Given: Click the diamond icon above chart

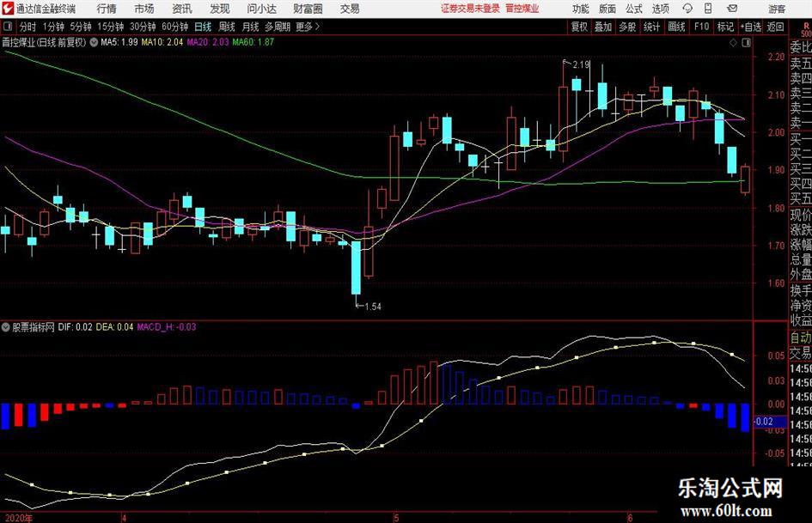Looking at the screenshot, I should coord(733,43).
